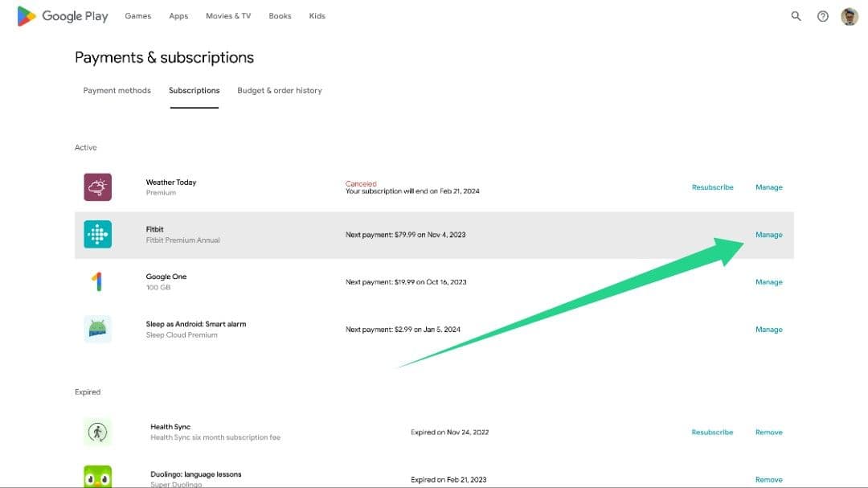
Task: Open the account profile avatar
Action: [850, 16]
